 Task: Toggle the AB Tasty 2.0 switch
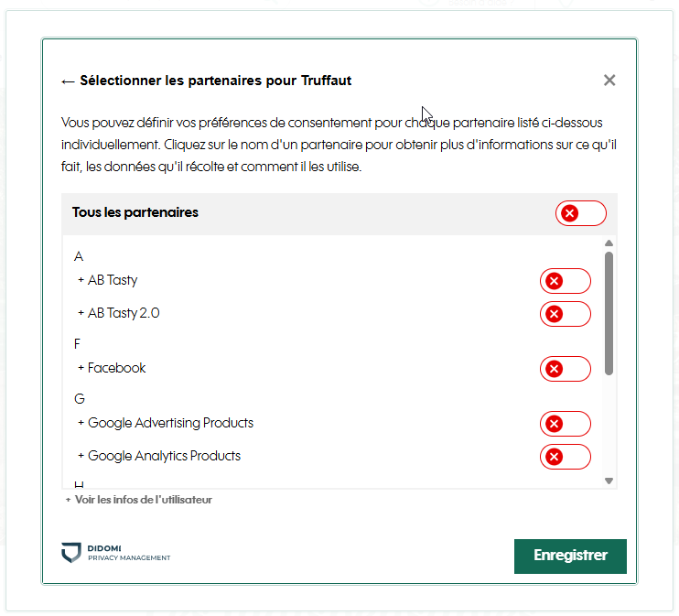pos(565,314)
